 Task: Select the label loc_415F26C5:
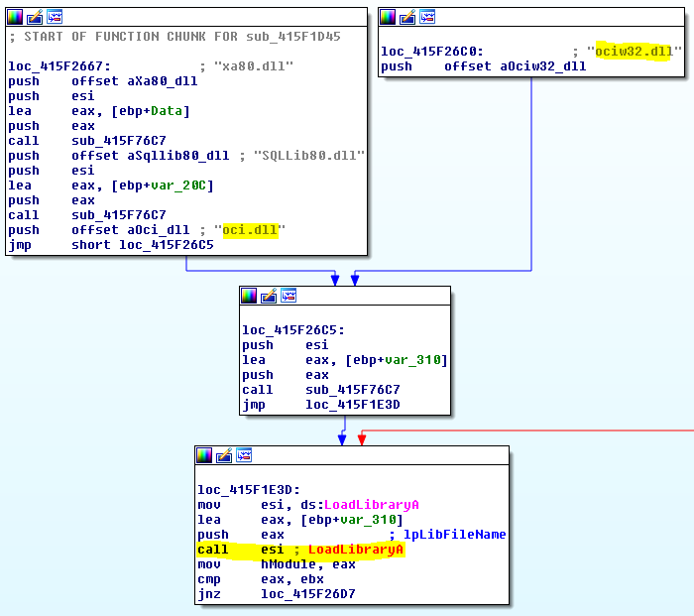(293, 330)
